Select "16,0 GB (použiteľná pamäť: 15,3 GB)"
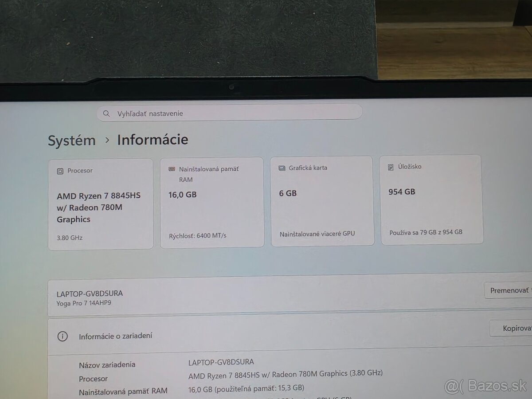The image size is (532, 399). 246,388
